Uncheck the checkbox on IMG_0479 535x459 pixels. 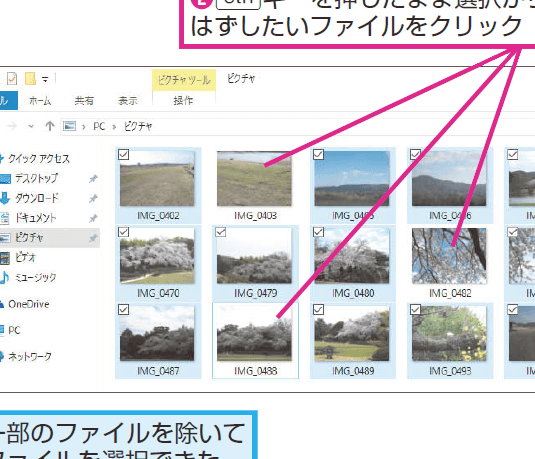coord(221,232)
